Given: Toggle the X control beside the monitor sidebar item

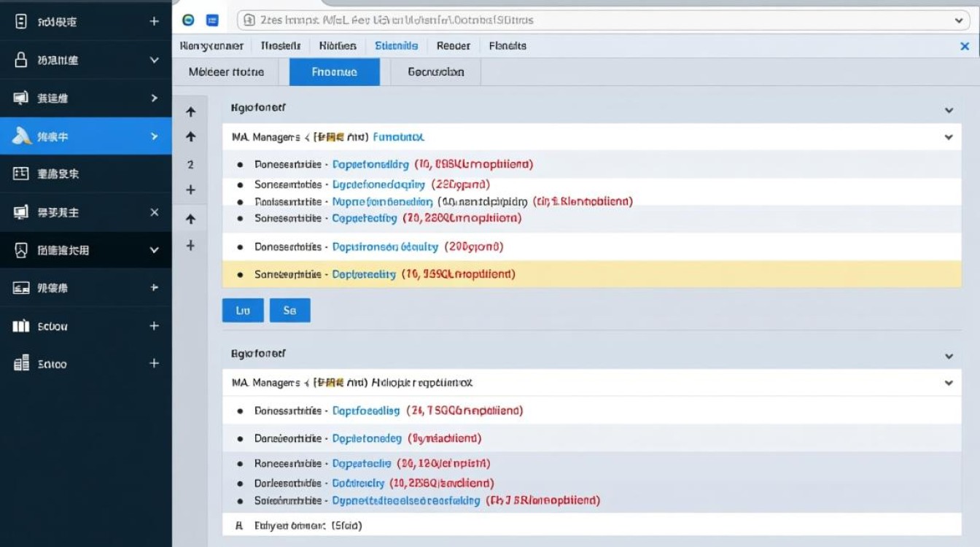Looking at the screenshot, I should pos(154,212).
